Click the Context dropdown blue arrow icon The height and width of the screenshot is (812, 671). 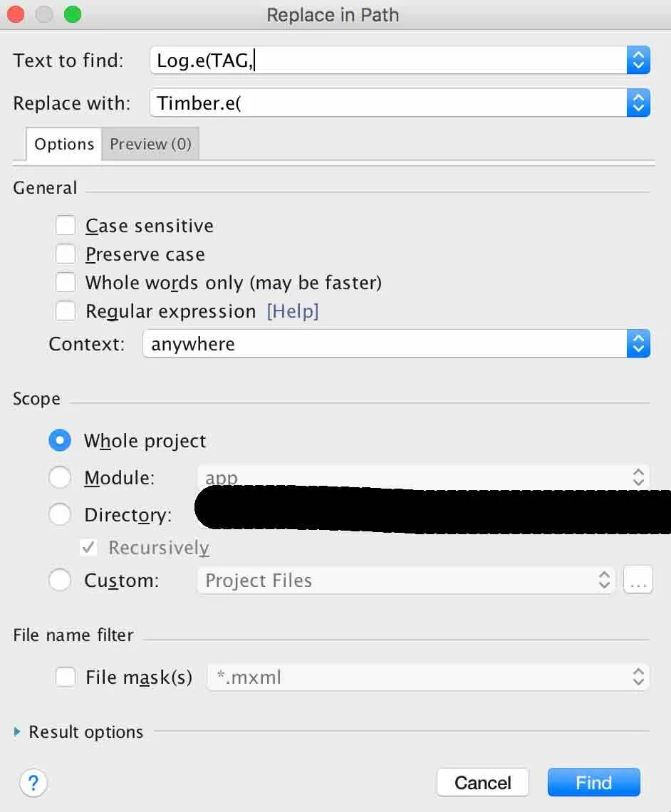tap(638, 343)
